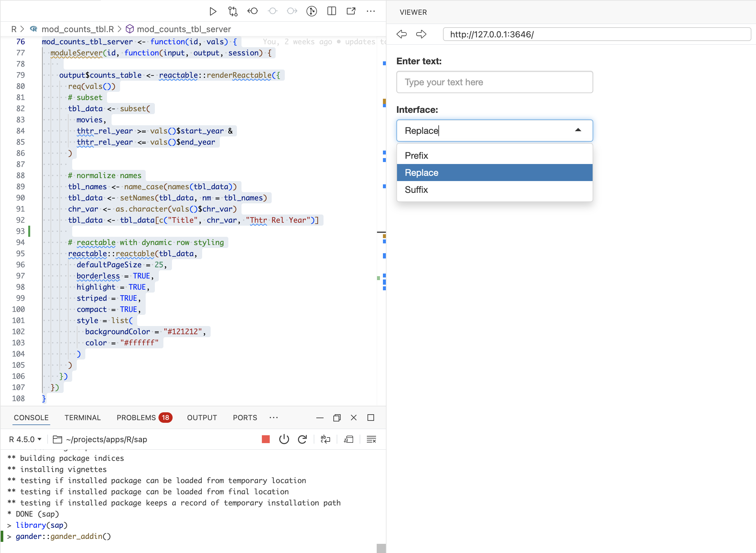
Task: Click the git blame annotation 'You, 2 weeks ago'
Action: tap(297, 42)
